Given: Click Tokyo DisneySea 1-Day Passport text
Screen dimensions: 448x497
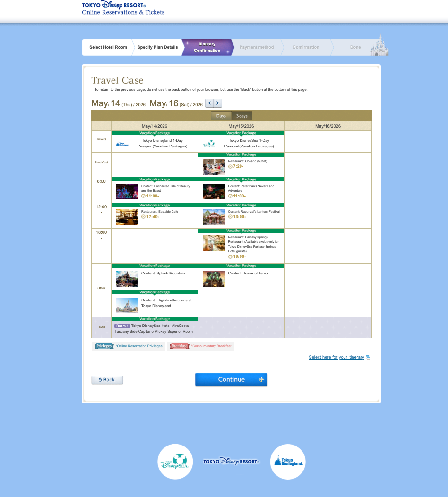Looking at the screenshot, I should click(249, 143).
